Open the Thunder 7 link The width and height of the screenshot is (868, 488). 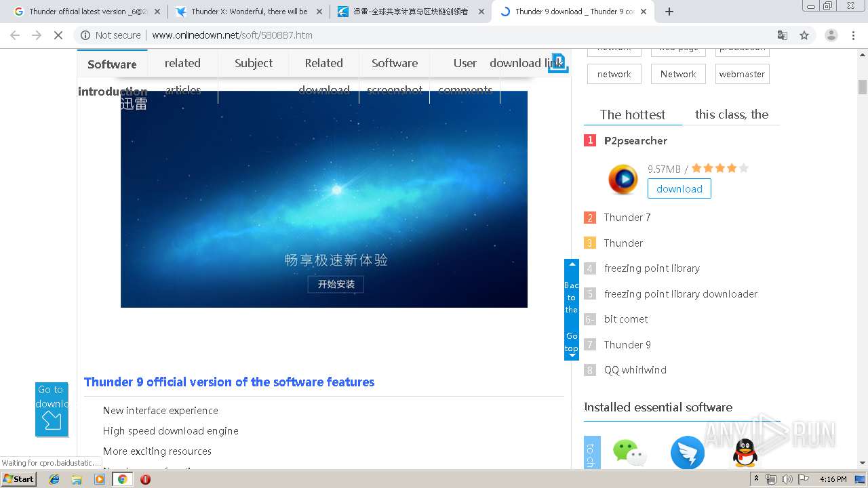coord(627,217)
